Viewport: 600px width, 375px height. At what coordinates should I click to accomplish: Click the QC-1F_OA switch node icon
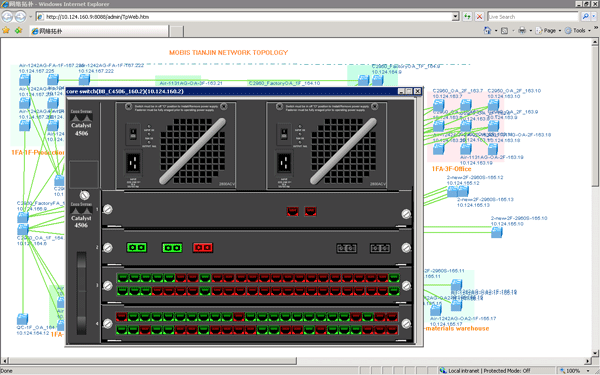click(x=22, y=319)
